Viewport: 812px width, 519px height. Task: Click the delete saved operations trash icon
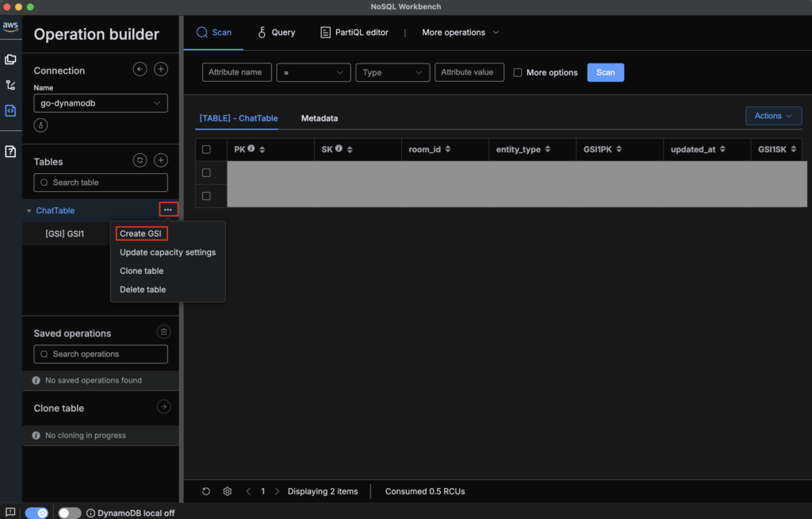click(163, 333)
